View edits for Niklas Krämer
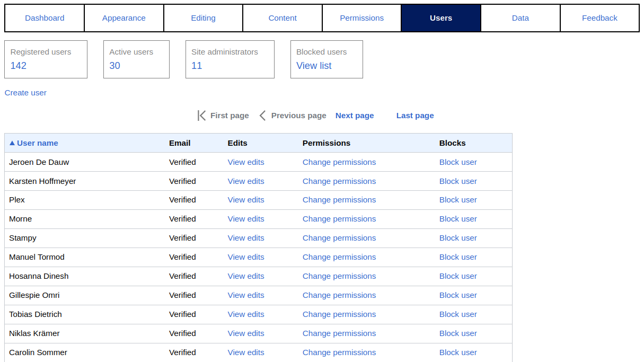The image size is (644, 362). (245, 333)
